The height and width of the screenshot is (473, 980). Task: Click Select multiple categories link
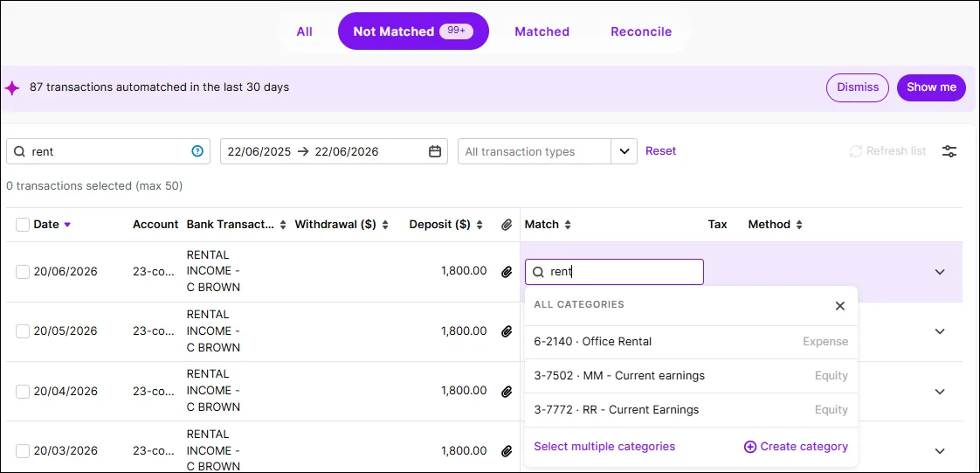604,446
